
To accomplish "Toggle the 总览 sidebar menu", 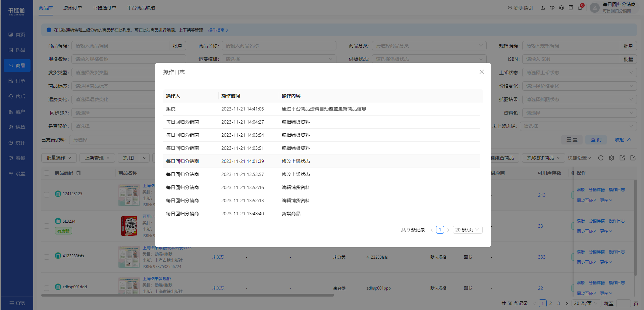I will 17,303.
